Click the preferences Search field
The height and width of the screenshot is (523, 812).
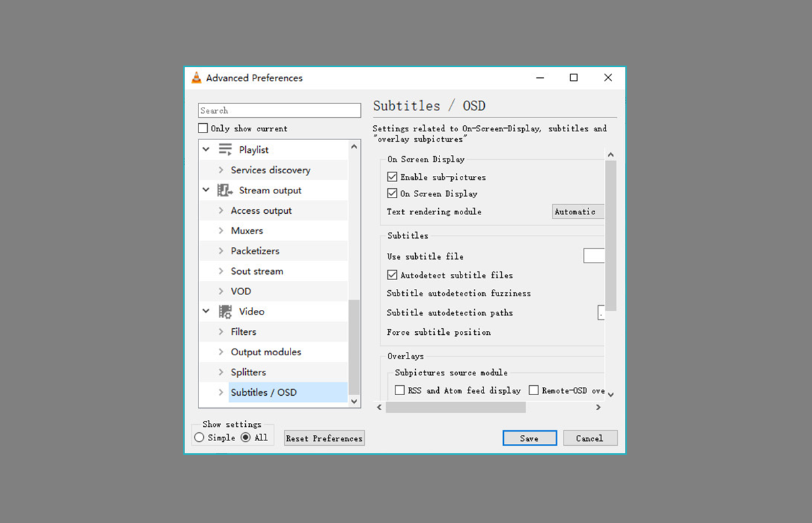pos(279,110)
